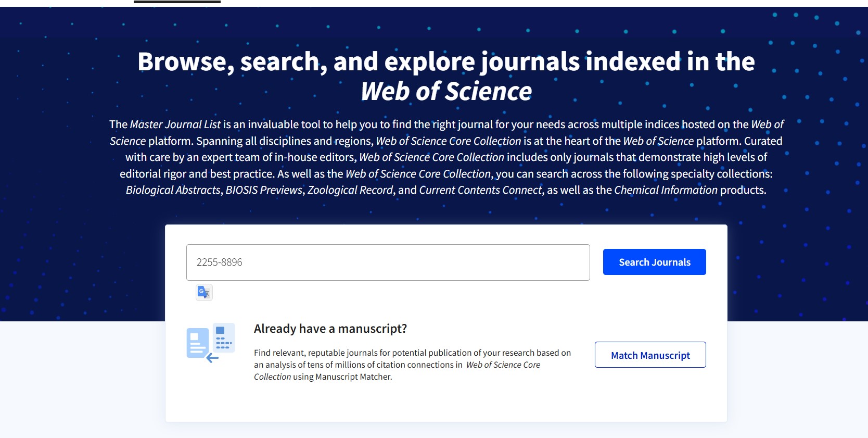868x438 pixels.
Task: Click the "Current Contents Connect" text
Action: pos(480,190)
